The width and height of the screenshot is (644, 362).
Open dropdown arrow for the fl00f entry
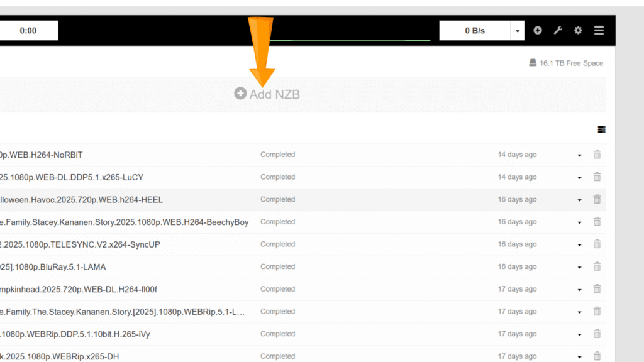click(579, 290)
